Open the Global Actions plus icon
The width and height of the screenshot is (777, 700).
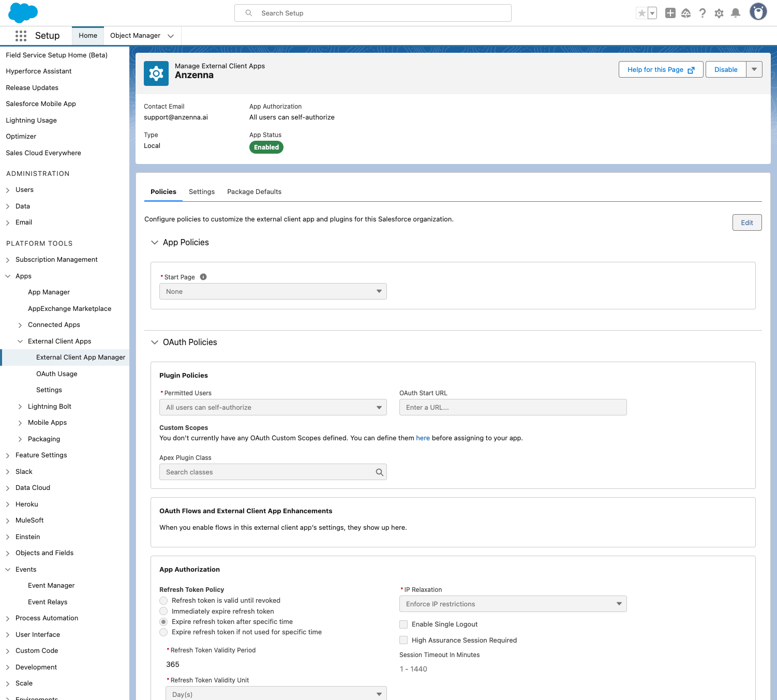pos(670,13)
